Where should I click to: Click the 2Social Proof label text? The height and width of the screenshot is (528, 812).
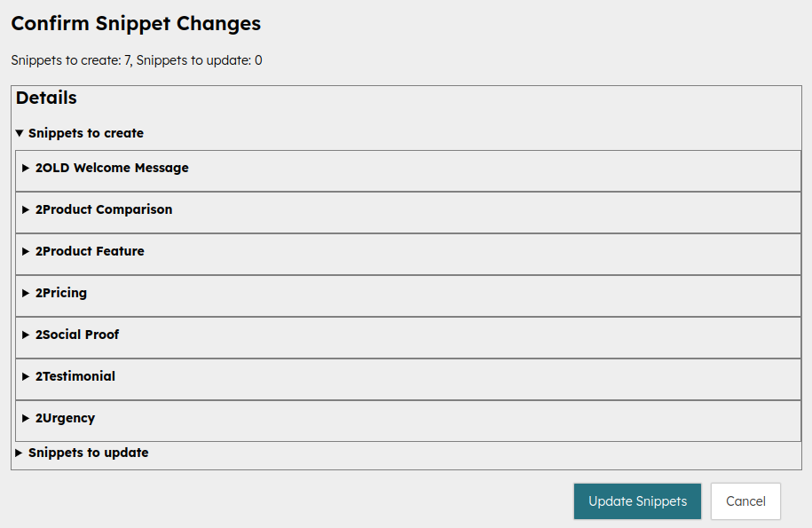point(77,335)
